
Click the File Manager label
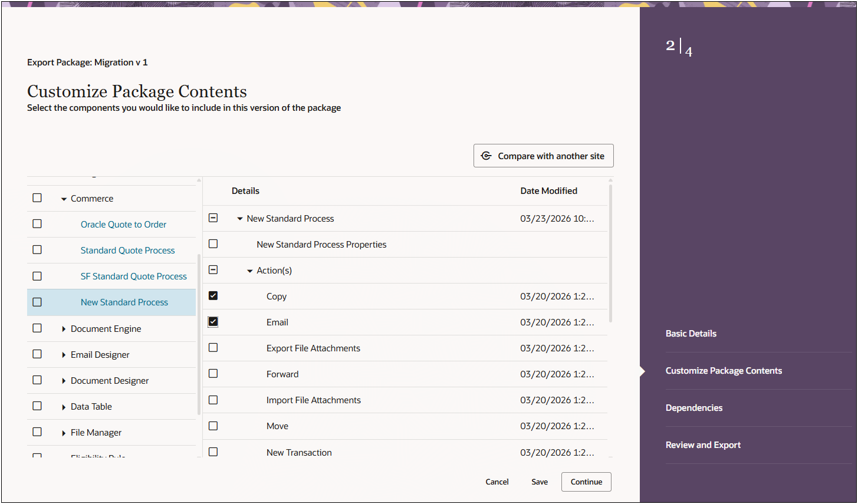point(96,432)
